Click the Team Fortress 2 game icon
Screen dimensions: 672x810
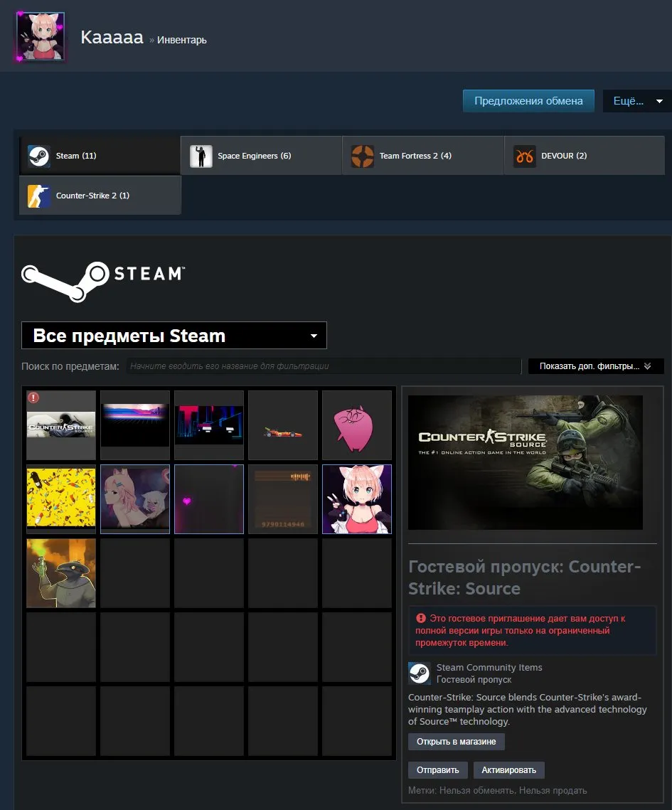click(x=363, y=156)
